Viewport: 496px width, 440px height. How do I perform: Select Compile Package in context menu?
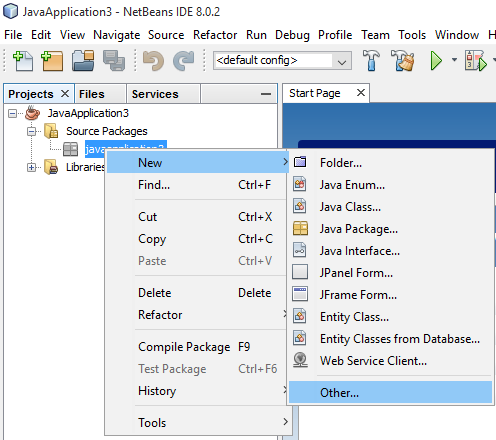pos(198,347)
